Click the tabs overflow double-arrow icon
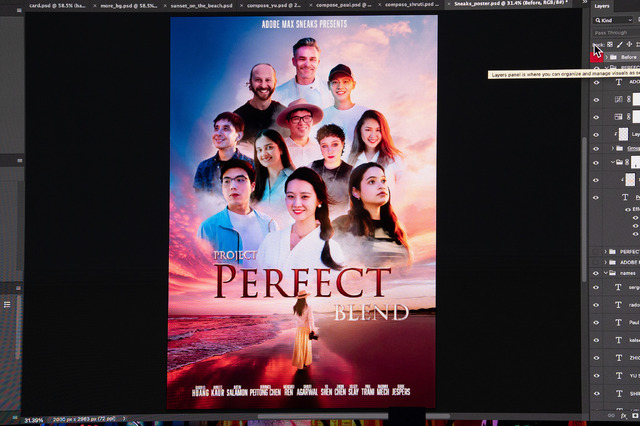640x426 pixels. [584, 2]
